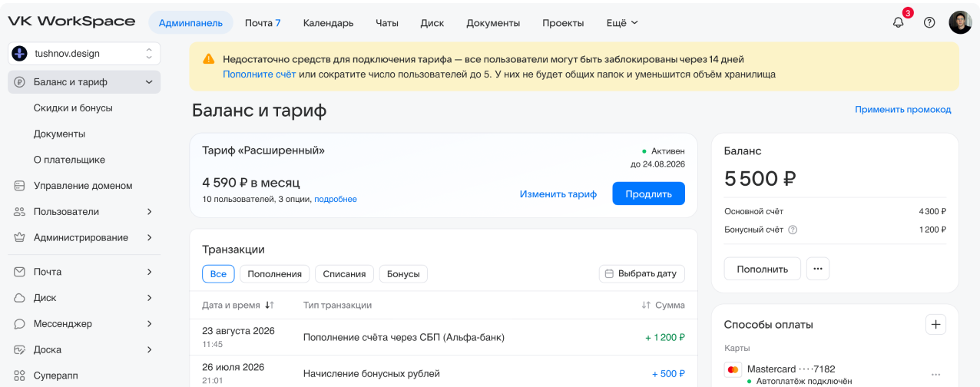Open Mastercard 7182 card options menu
980x387 pixels.
pos(935,375)
